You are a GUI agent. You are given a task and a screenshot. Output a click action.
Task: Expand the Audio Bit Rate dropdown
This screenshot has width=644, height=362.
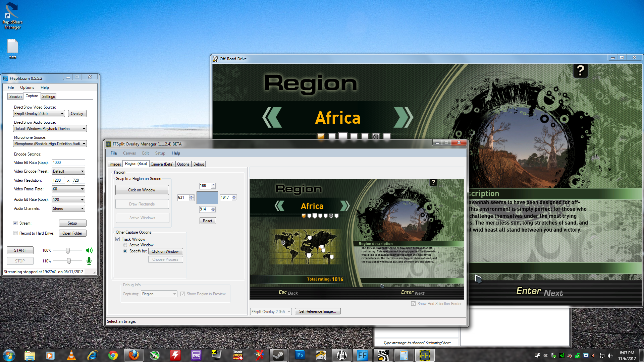(68, 200)
